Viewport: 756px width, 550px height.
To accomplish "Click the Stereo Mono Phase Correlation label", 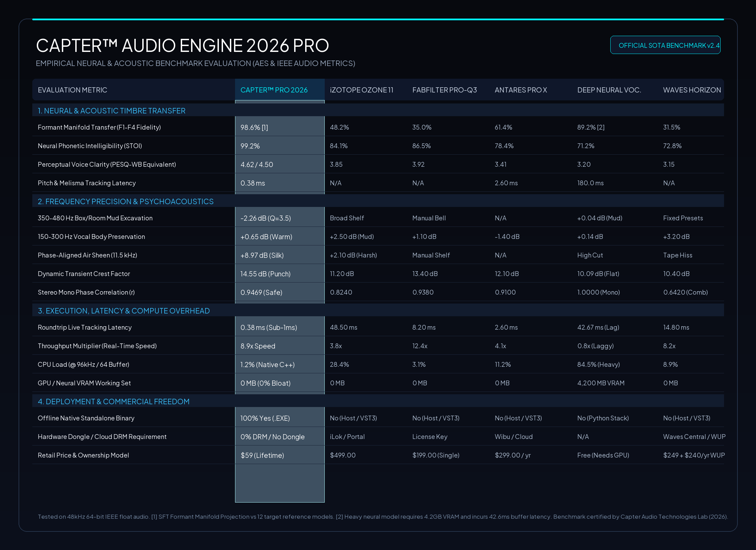I will [x=86, y=292].
